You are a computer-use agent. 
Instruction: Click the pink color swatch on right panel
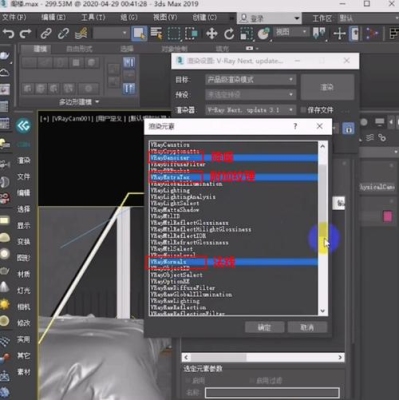coord(388,216)
